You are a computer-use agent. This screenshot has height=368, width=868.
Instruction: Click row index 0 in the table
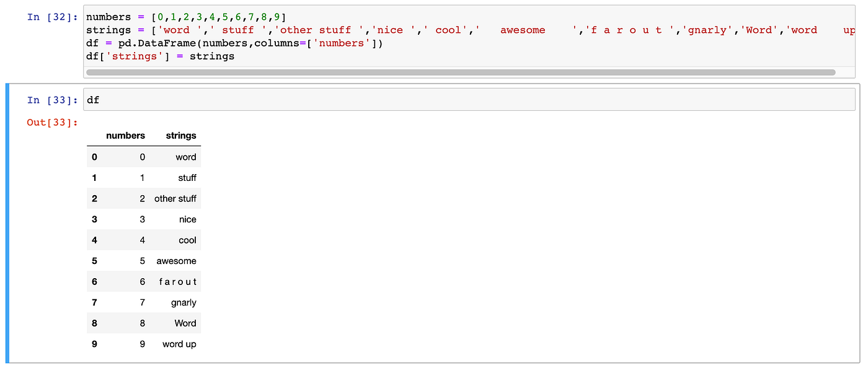(x=94, y=157)
